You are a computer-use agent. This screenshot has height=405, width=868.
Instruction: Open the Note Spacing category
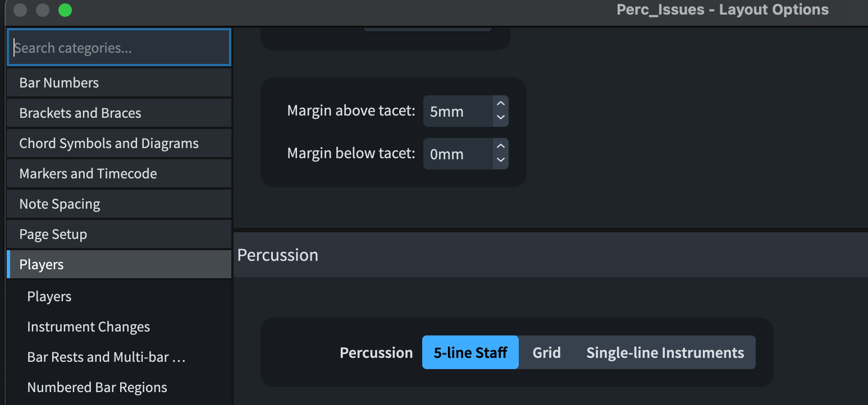pos(118,204)
